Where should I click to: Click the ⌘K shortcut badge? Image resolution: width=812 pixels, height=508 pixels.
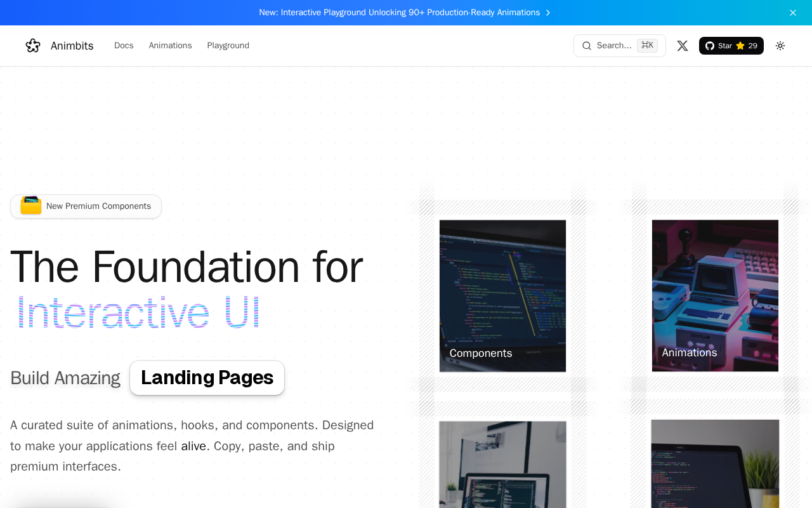tap(647, 46)
